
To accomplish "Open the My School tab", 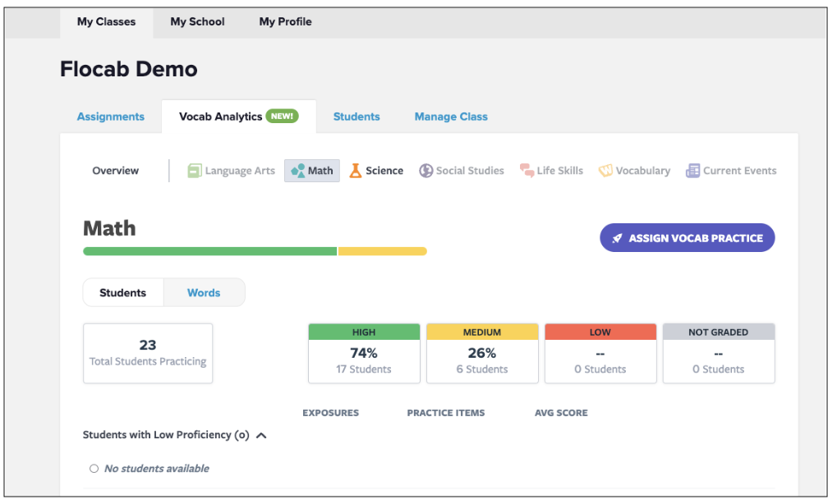I will pos(197,21).
